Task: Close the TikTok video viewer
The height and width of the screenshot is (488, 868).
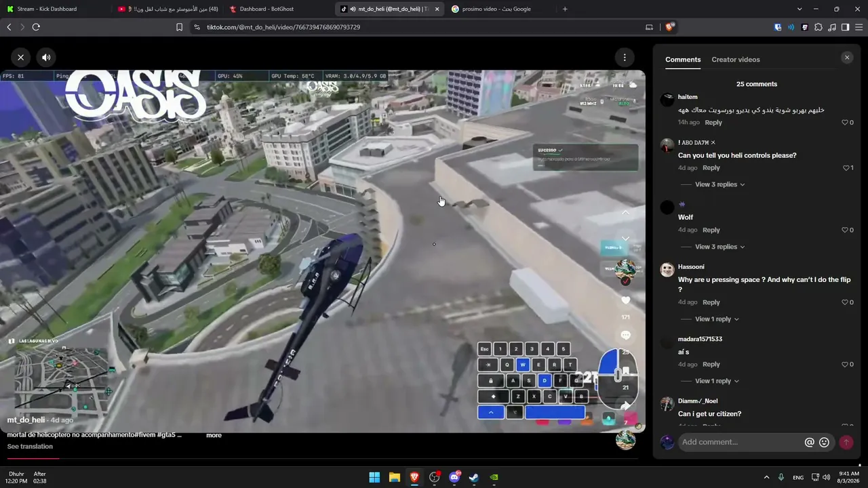Action: click(x=20, y=58)
